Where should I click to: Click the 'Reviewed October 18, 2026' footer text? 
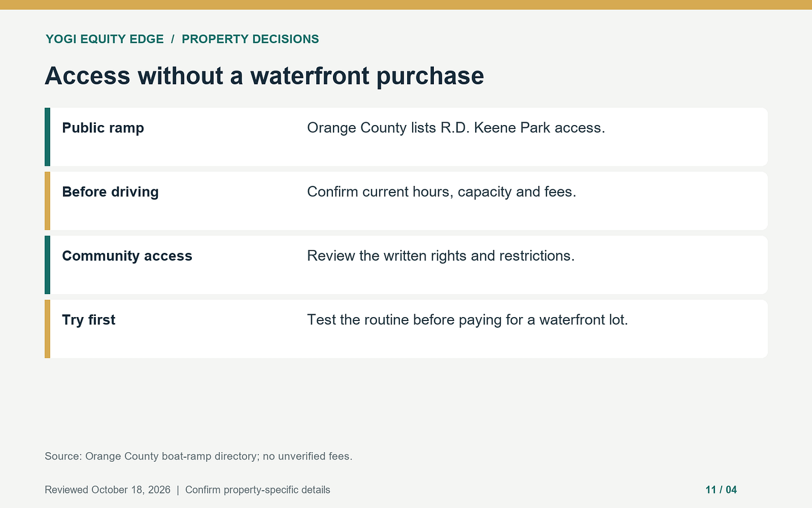(108, 490)
